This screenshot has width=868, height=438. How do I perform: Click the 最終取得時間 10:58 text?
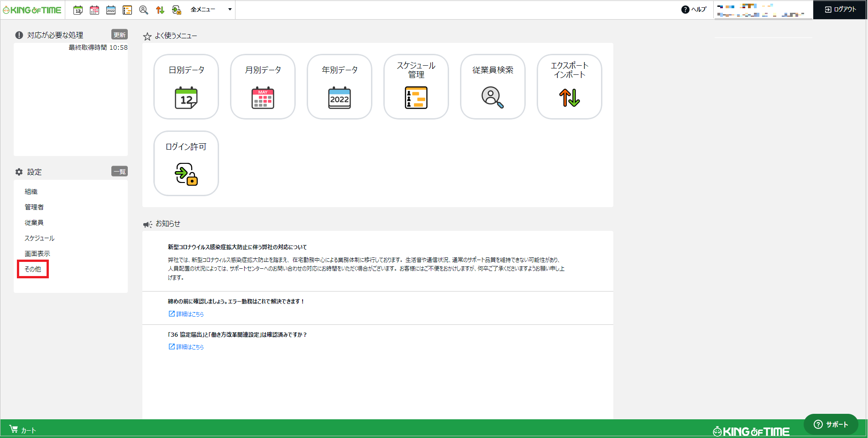coord(98,47)
